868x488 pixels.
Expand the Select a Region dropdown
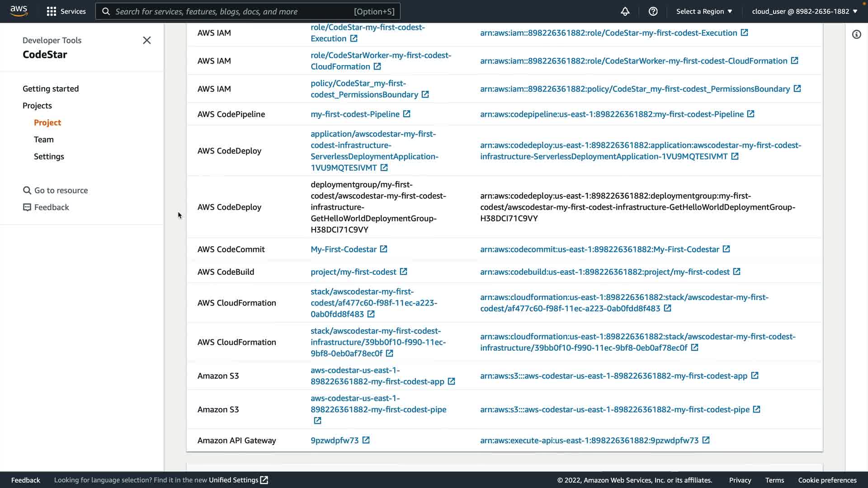704,11
